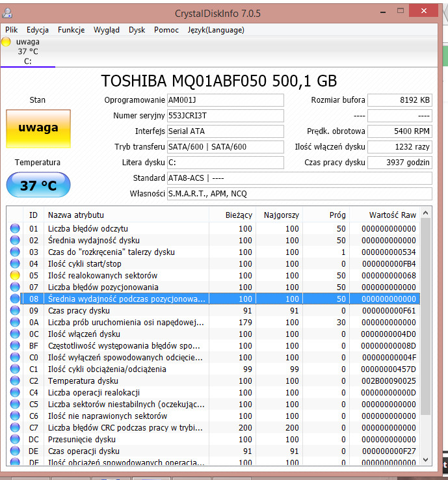The width and height of the screenshot is (448, 480).
Task: Click the scrollbar up arrow in attribute list
Action: pyautogui.click(x=426, y=213)
